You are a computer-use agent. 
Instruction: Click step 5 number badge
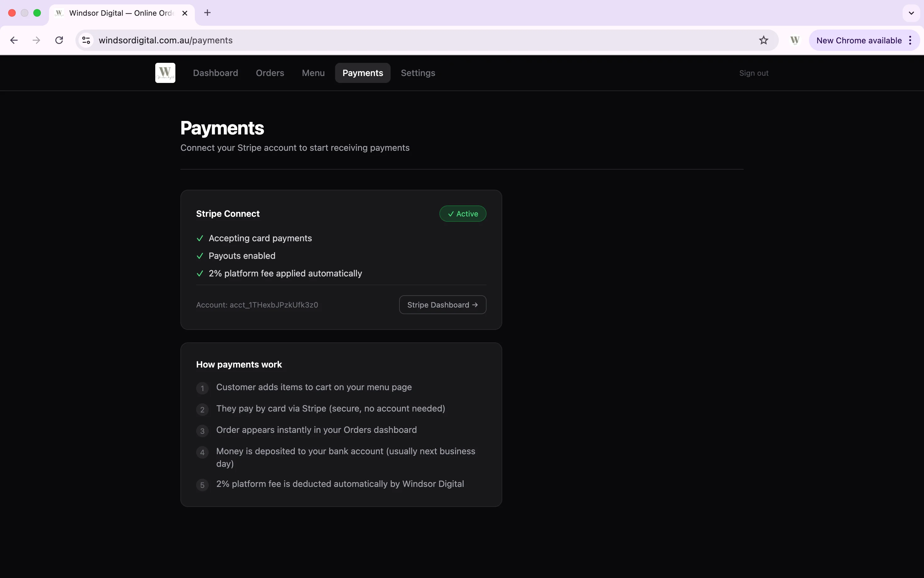(202, 485)
